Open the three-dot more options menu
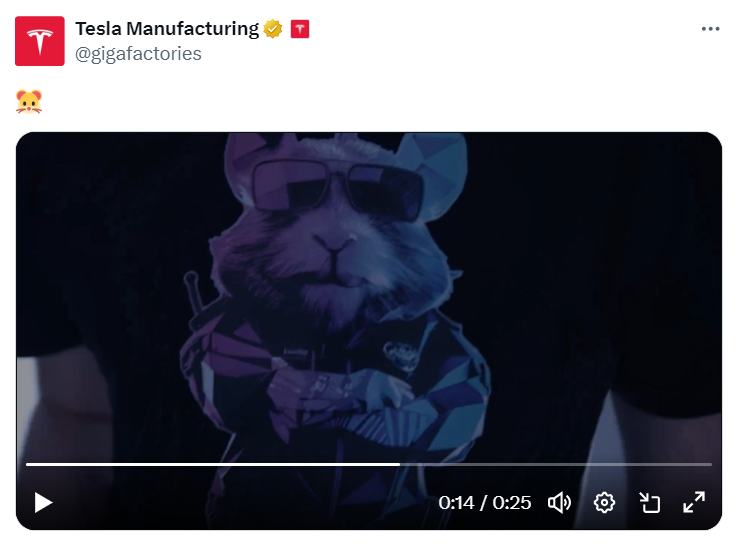739x545 pixels. (x=710, y=29)
